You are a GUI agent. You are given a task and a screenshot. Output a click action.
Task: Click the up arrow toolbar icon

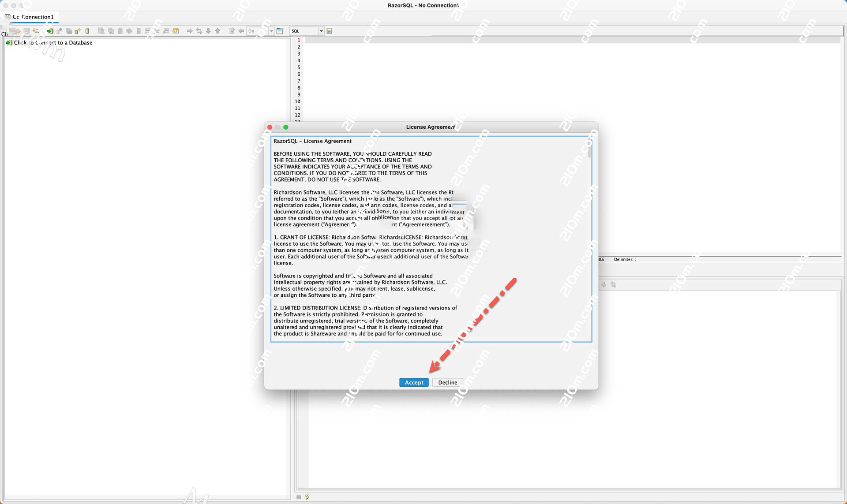(x=217, y=31)
